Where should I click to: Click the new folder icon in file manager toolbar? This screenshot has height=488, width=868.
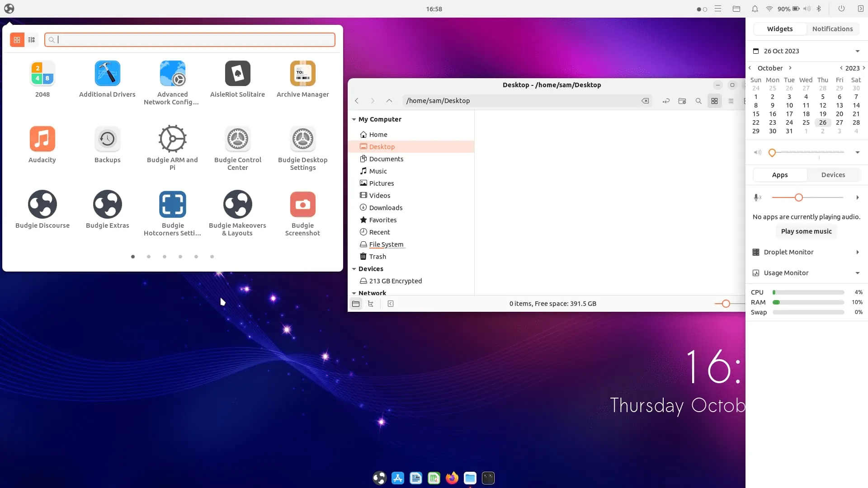tap(682, 101)
